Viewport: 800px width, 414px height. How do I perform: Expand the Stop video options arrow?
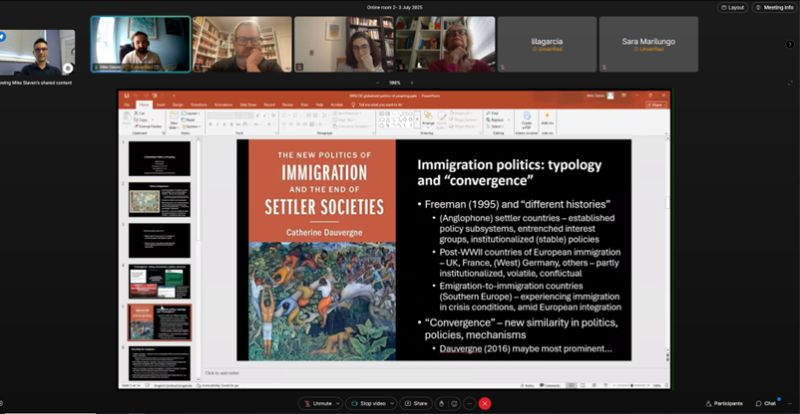click(391, 403)
